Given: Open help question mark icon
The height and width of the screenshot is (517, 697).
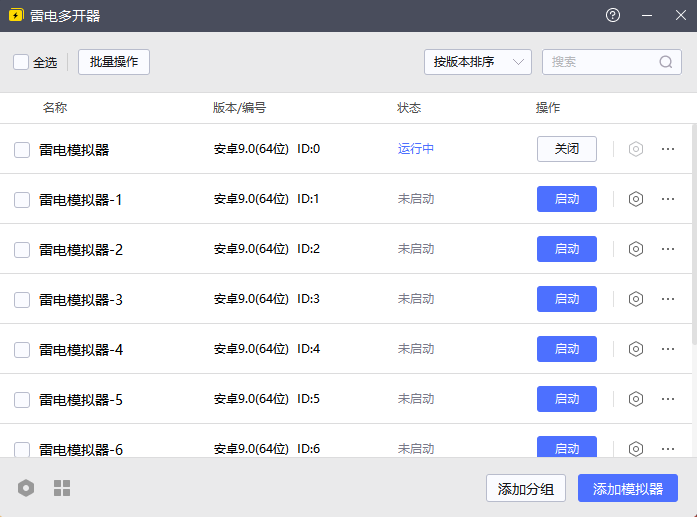Looking at the screenshot, I should coord(613,16).
